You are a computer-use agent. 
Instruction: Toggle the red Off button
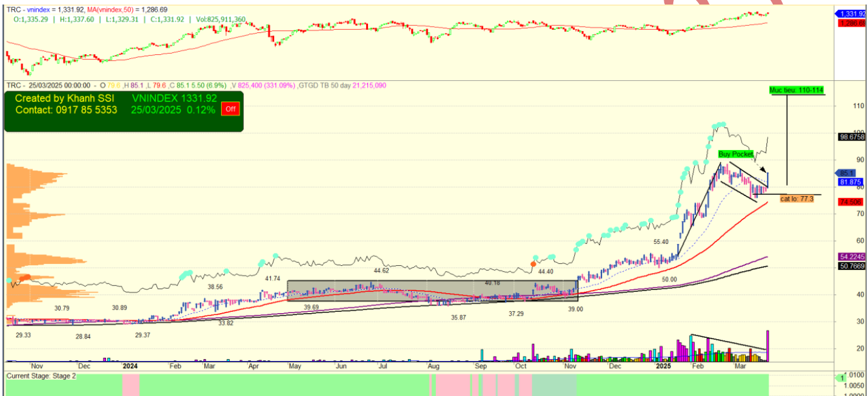coord(230,109)
